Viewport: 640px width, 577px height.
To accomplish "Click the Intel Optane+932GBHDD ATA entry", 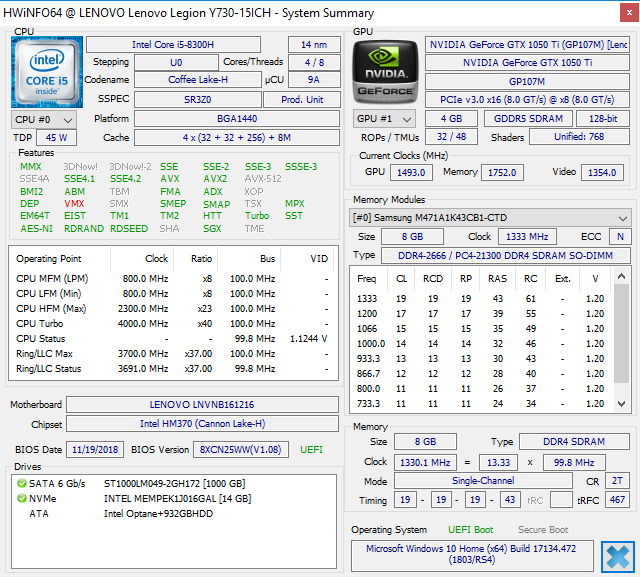I will pos(158,513).
